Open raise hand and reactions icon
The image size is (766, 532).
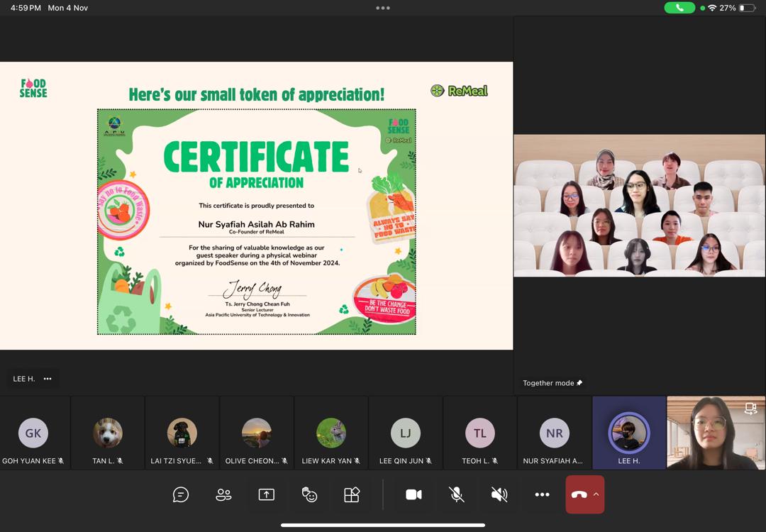(x=309, y=495)
